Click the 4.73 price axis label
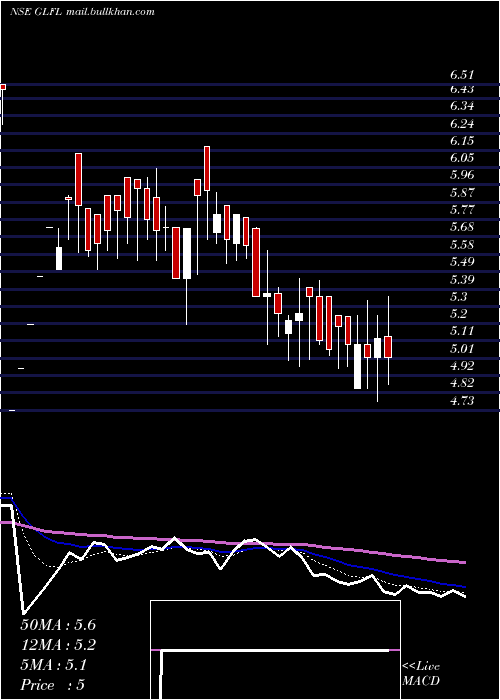Image resolution: width=500 pixels, height=700 pixels. click(x=462, y=400)
